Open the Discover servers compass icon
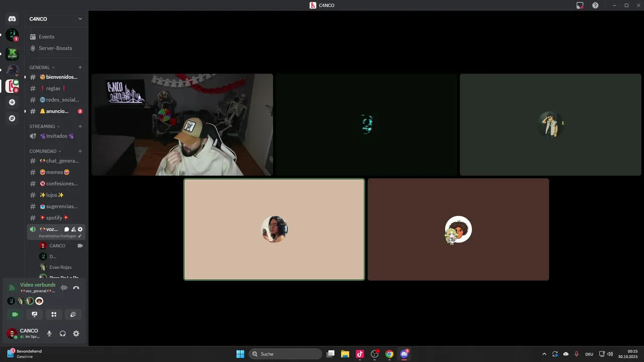 click(12, 118)
